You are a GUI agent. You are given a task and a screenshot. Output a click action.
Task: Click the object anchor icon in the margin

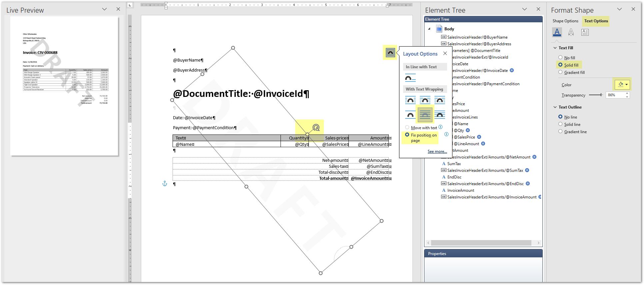pyautogui.click(x=165, y=183)
